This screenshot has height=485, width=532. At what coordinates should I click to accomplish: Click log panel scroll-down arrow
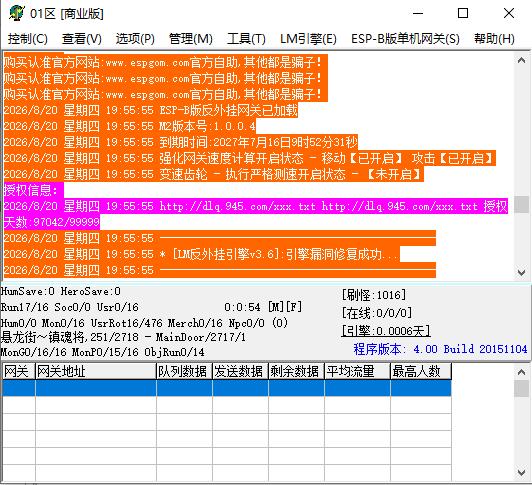[x=521, y=272]
